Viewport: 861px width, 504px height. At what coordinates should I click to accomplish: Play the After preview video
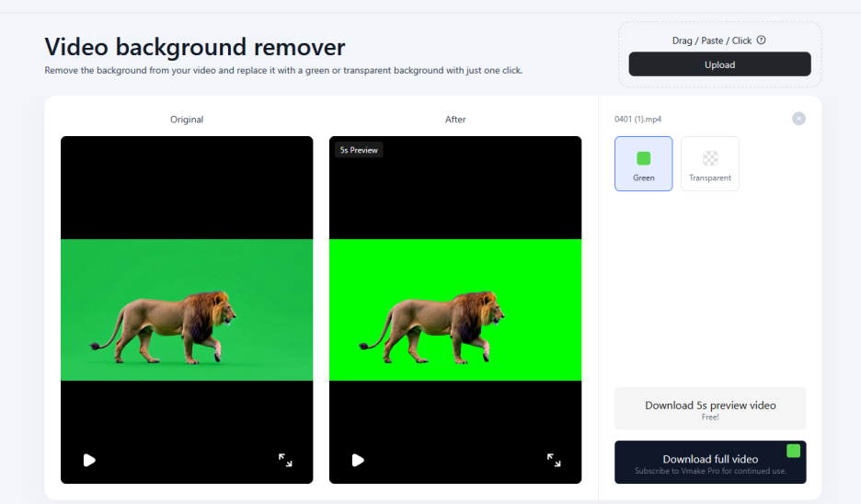click(358, 460)
